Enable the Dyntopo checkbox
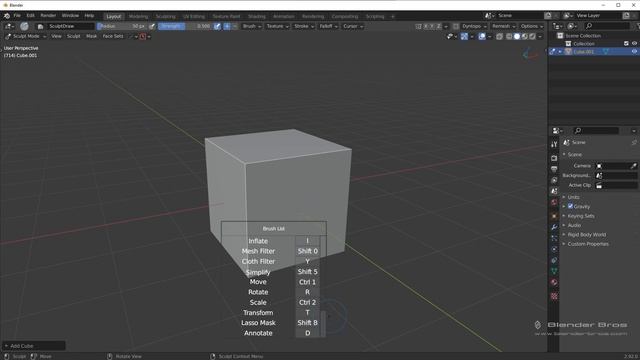Viewport: 640px width, 360px height. (456, 26)
